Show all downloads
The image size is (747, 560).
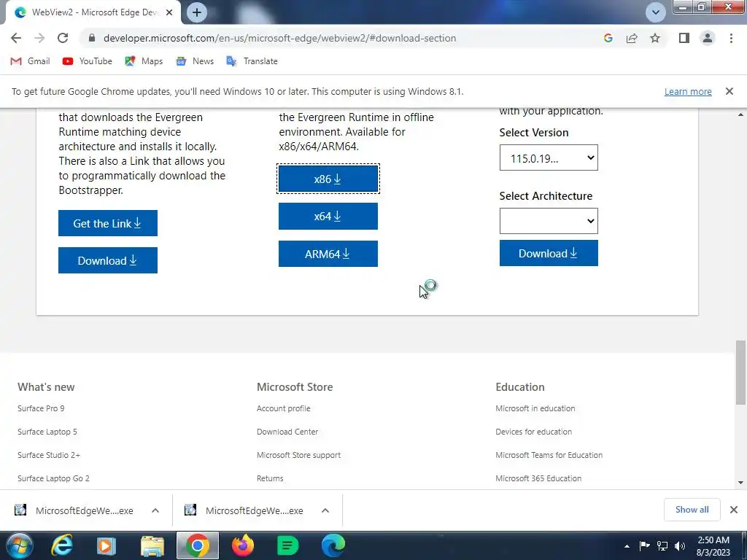coord(692,510)
